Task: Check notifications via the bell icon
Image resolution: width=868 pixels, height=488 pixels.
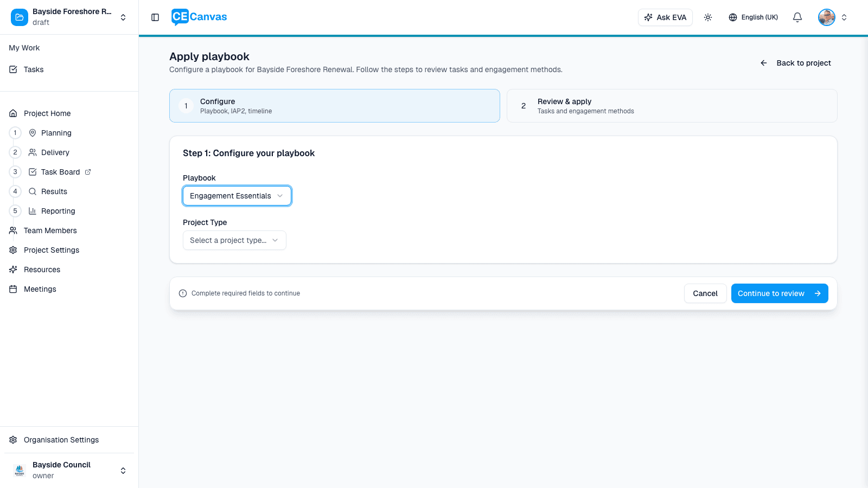Action: [797, 17]
